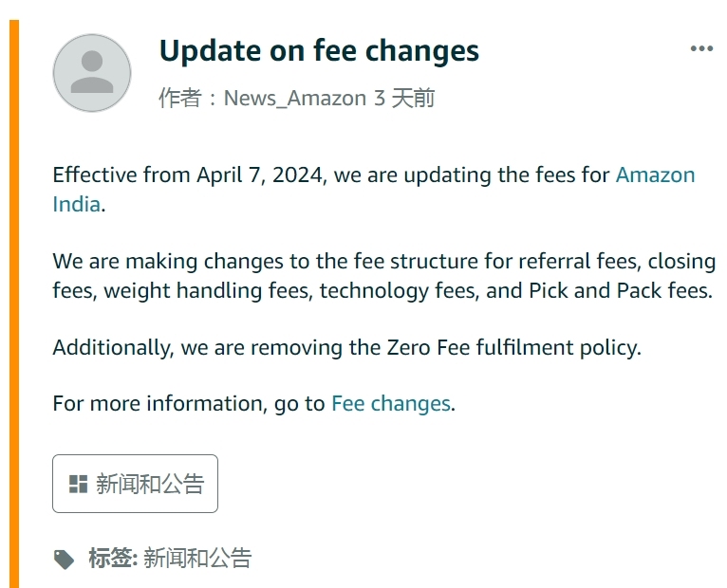Follow the 'Fee changes' link
The height and width of the screenshot is (588, 727).
tap(390, 404)
